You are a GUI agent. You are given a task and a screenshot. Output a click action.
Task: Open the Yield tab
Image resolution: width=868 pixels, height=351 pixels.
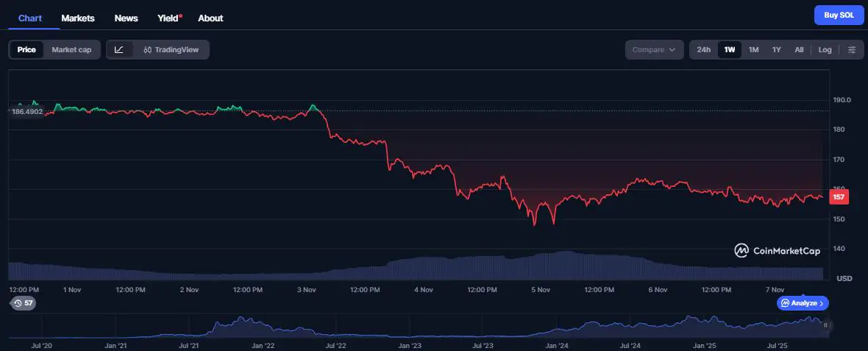pyautogui.click(x=169, y=18)
